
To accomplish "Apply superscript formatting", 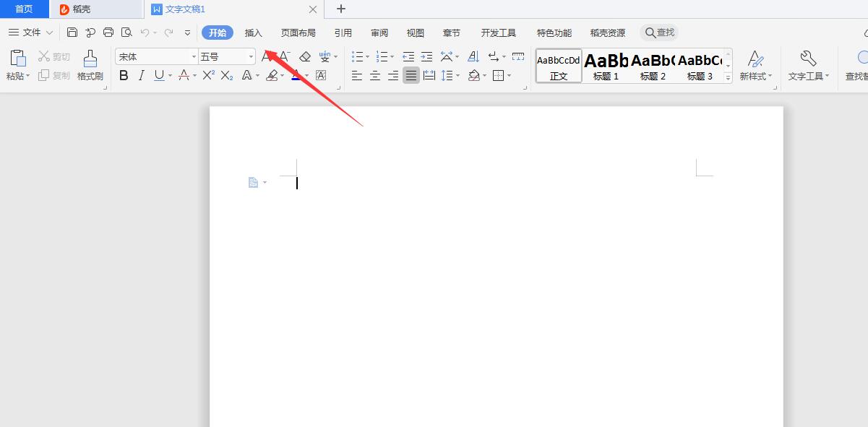I will (207, 74).
